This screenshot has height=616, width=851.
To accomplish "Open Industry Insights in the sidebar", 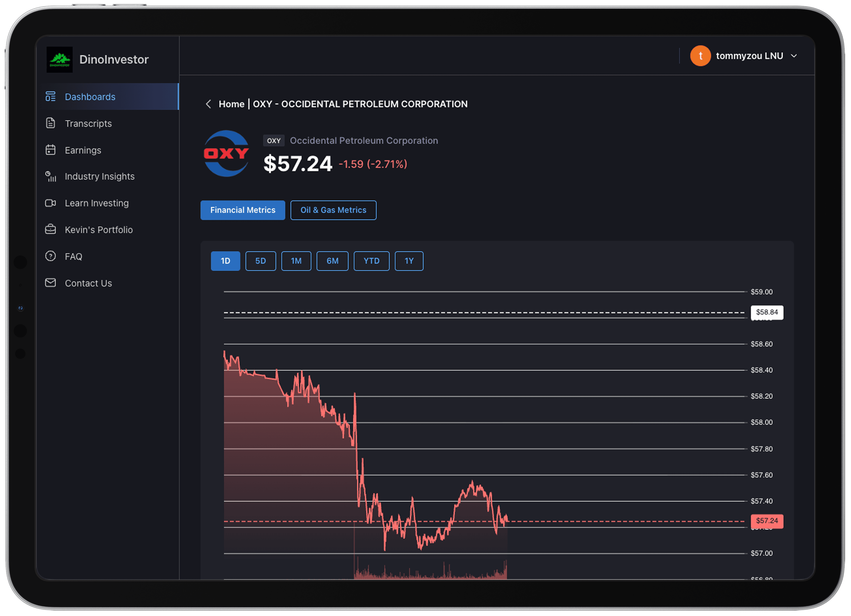I will 108,176.
